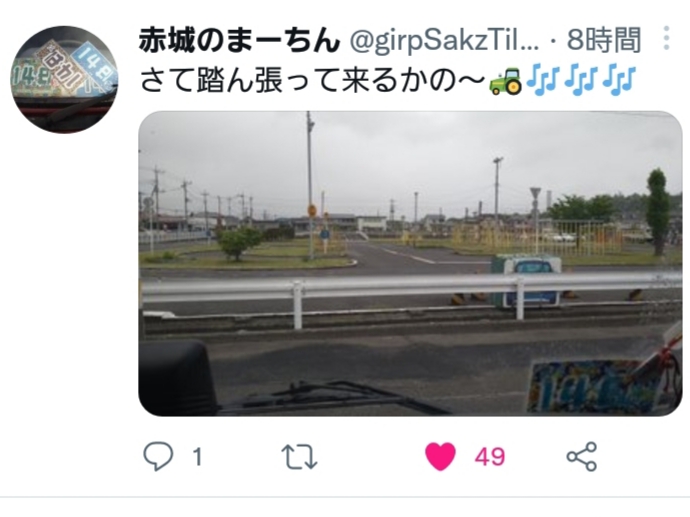Open the share icon for this tweet

[x=582, y=457]
